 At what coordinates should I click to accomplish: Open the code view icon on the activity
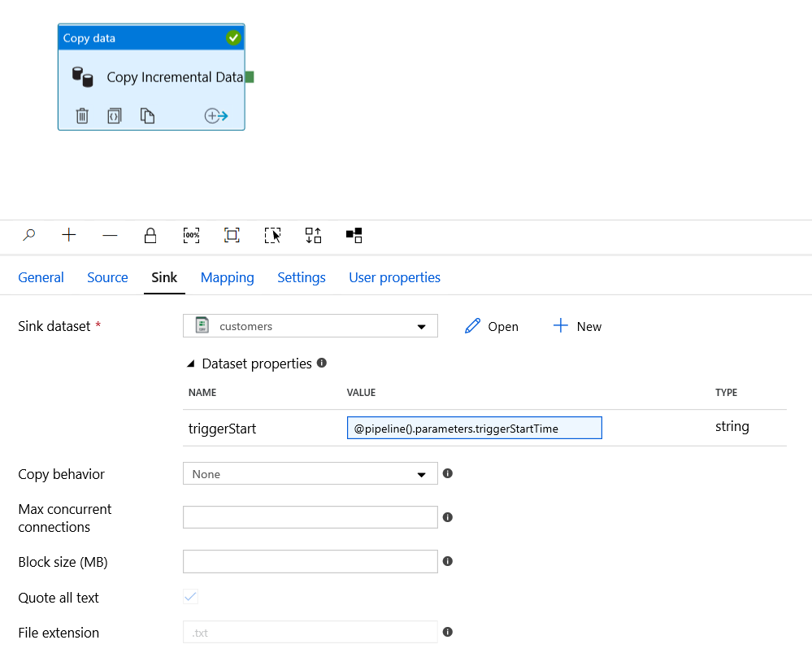(114, 115)
